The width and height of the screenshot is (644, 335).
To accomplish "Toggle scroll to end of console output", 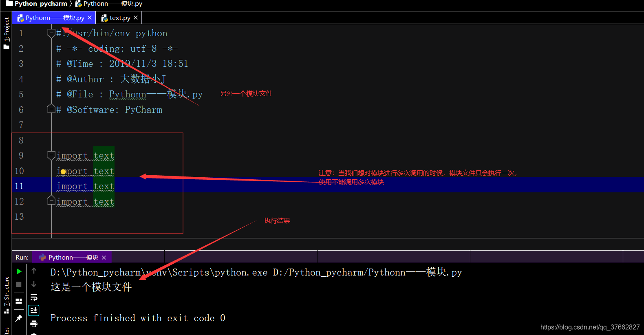I will coord(34,310).
